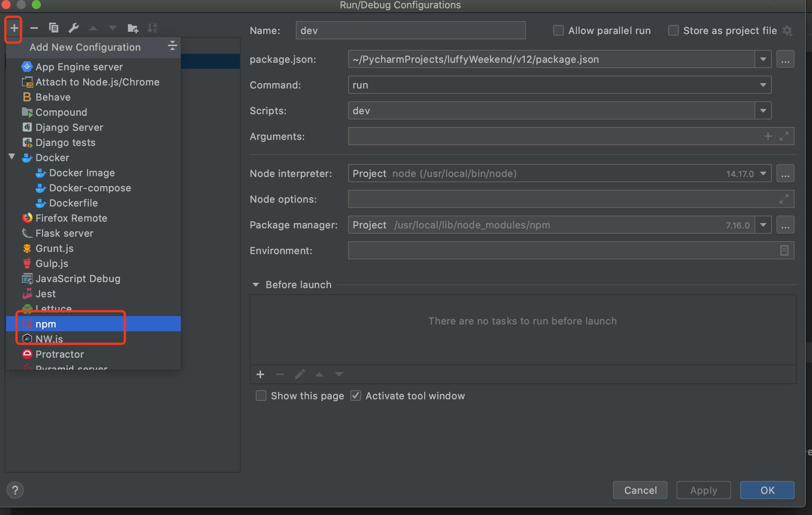Enable Store as project file checkbox
The image size is (812, 515).
(674, 31)
